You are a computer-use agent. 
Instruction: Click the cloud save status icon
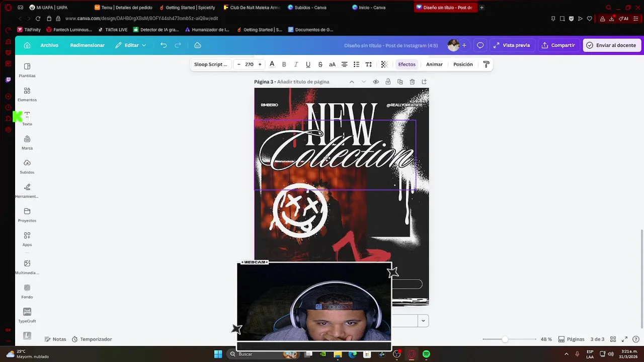point(198,45)
